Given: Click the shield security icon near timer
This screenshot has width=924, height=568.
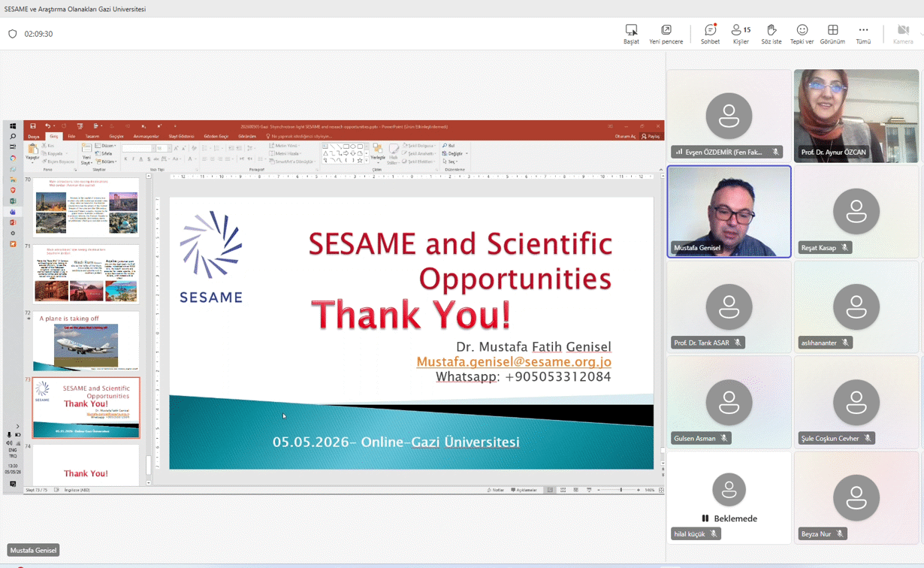Looking at the screenshot, I should coord(12,34).
